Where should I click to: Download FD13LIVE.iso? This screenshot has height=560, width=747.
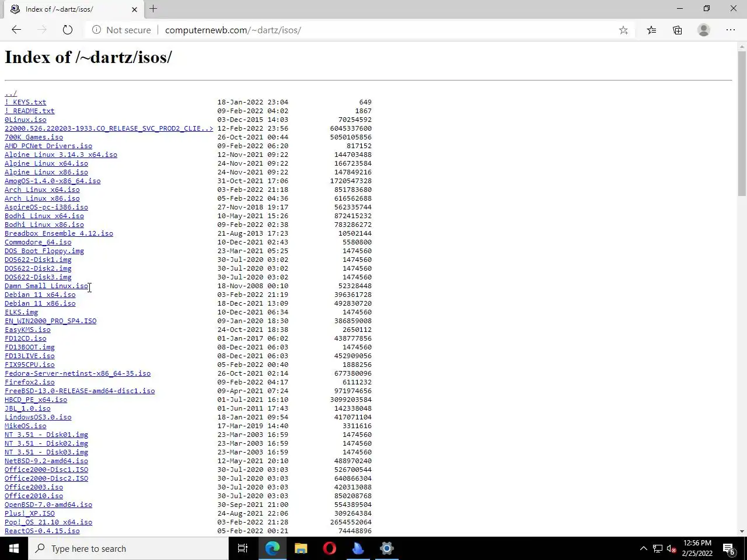[x=30, y=356]
